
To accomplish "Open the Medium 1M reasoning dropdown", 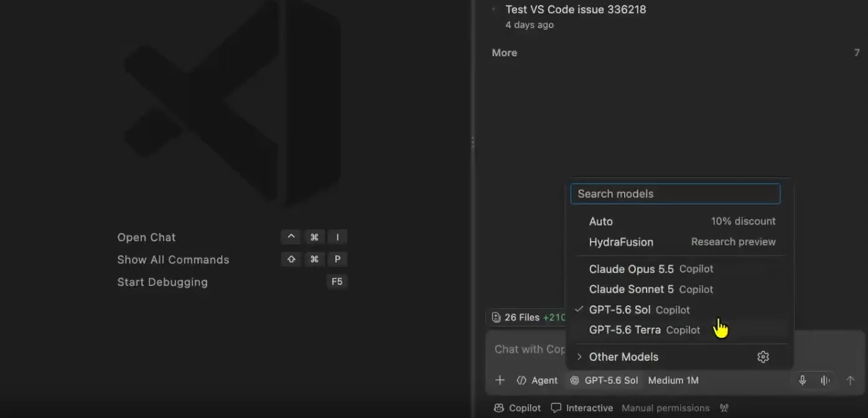I will tap(673, 381).
